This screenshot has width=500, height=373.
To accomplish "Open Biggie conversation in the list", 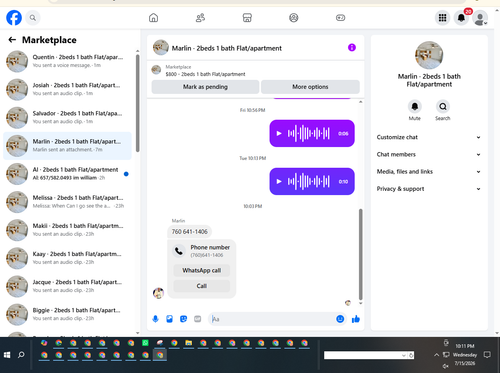I will pyautogui.click(x=67, y=314).
